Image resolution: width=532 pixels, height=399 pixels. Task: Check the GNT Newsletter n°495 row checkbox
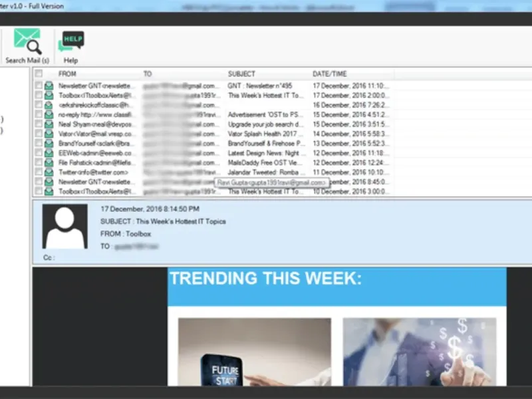pyautogui.click(x=39, y=86)
